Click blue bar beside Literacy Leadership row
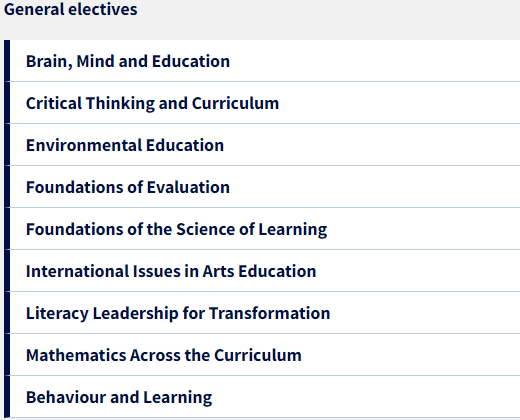This screenshot has width=520, height=420. click(x=7, y=313)
